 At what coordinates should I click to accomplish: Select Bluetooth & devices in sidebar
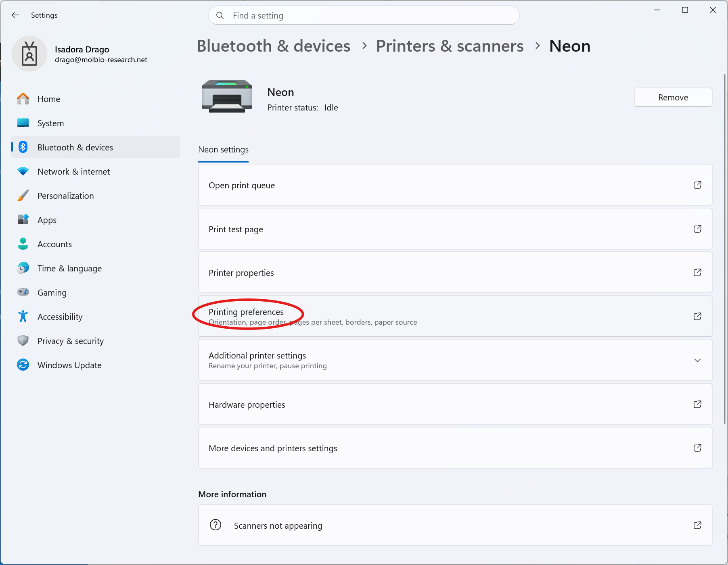pos(95,147)
